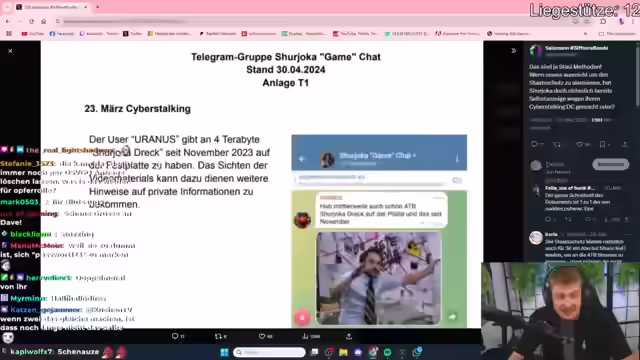Open the all bookmarks folder
The height and width of the screenshot is (360, 640).
tap(617, 33)
